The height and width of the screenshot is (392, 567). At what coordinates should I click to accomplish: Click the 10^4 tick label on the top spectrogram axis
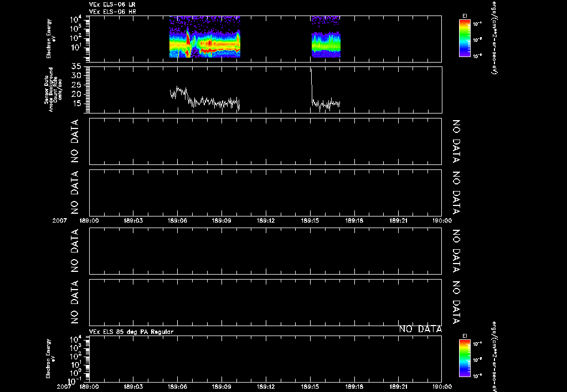[x=76, y=19]
